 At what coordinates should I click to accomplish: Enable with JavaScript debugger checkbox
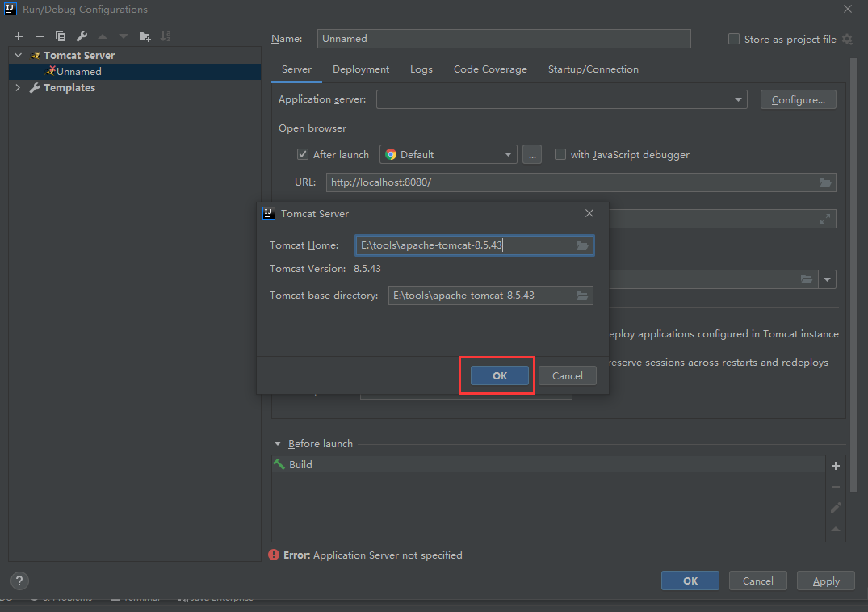click(560, 154)
